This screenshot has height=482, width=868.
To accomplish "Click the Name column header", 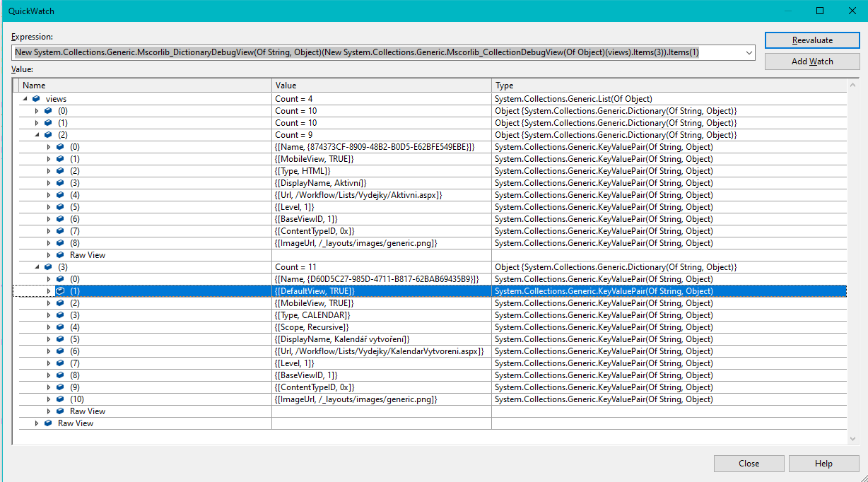I will pyautogui.click(x=141, y=85).
